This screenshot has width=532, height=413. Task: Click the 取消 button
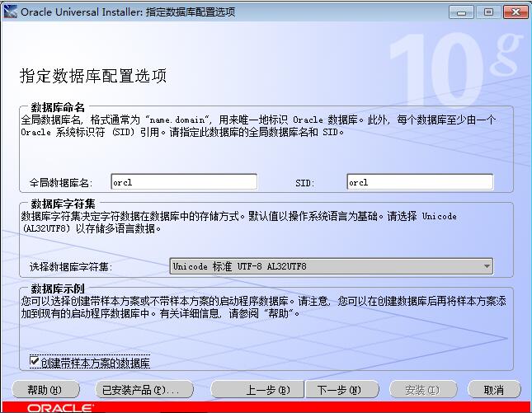coord(494,389)
